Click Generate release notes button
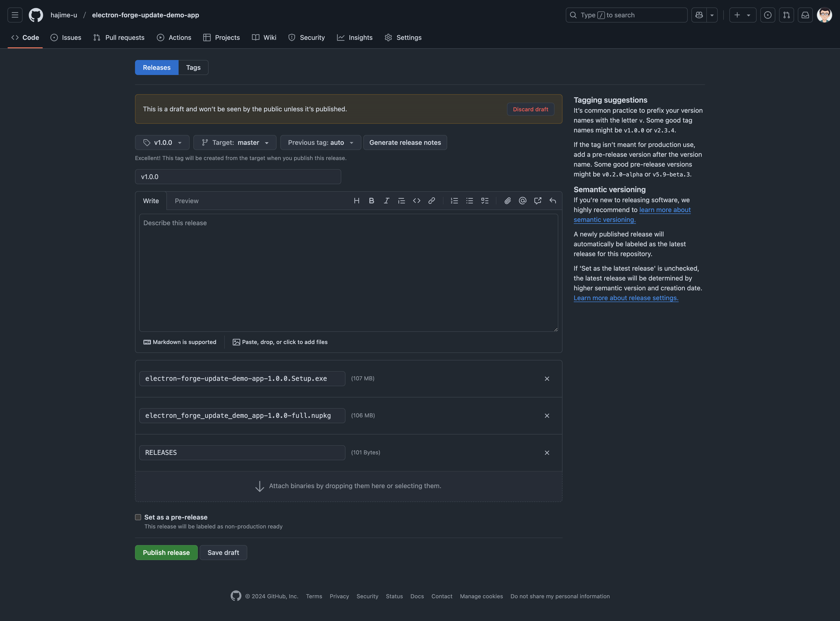The height and width of the screenshot is (621, 840). (405, 142)
